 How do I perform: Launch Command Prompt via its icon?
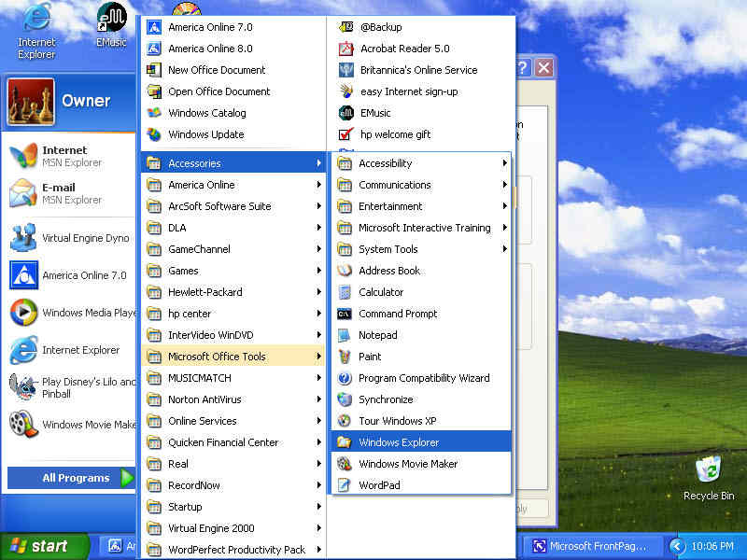[x=345, y=314]
